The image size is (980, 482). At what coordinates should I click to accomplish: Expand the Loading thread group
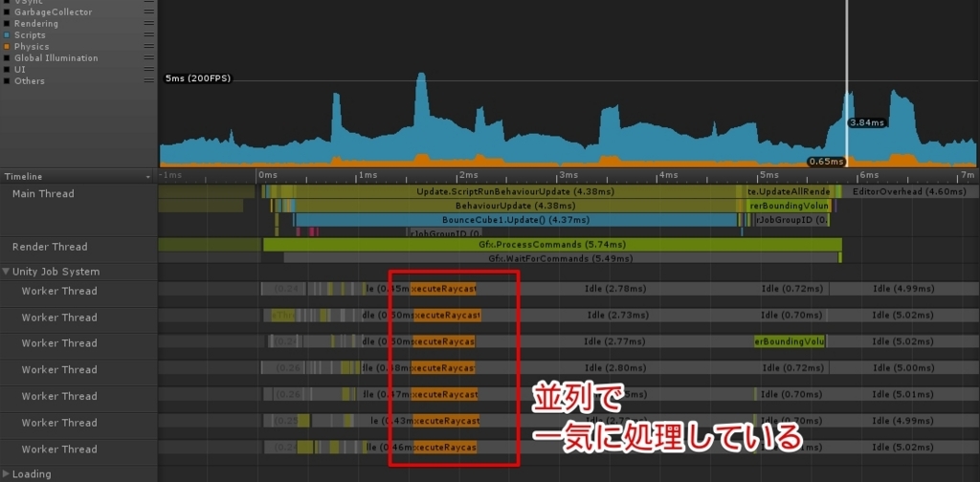(x=7, y=474)
